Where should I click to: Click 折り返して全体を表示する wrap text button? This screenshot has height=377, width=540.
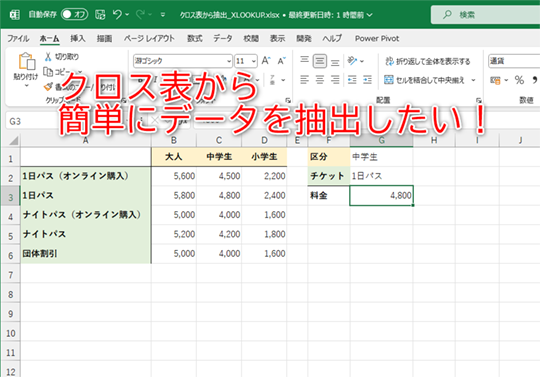coord(427,61)
